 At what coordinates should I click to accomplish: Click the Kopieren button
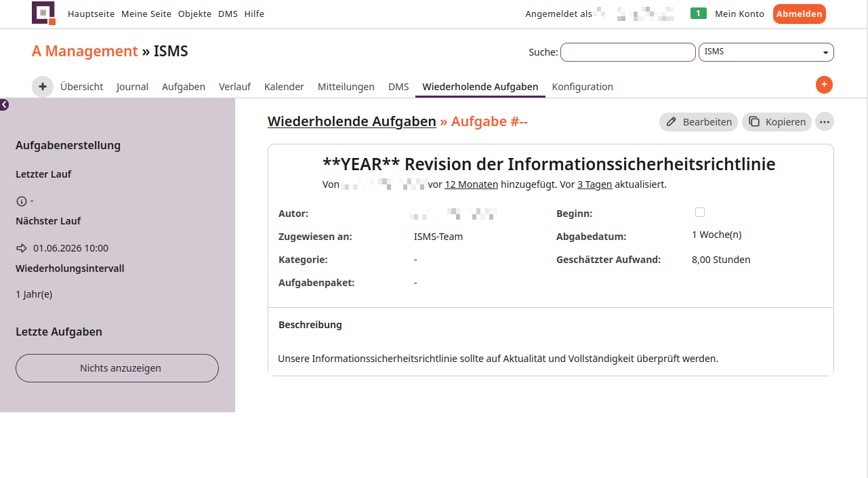click(777, 122)
